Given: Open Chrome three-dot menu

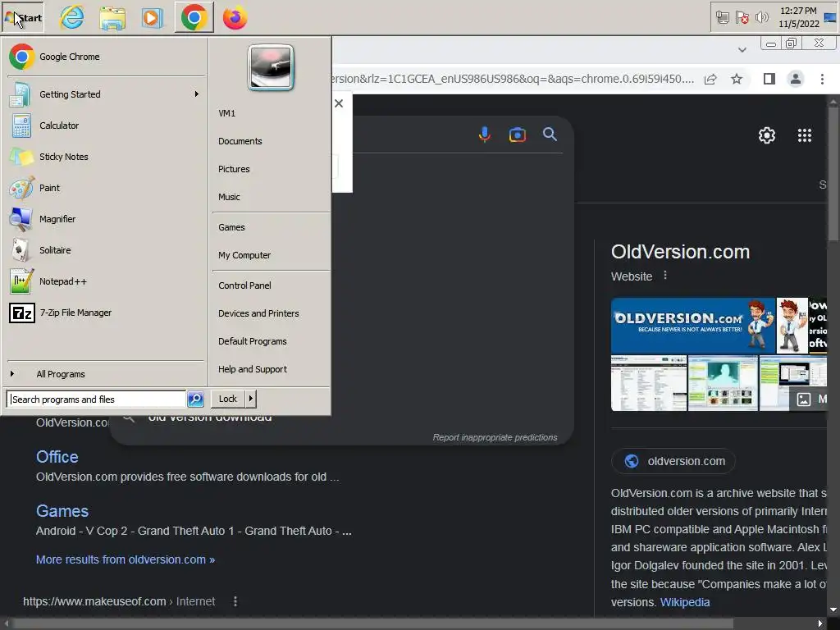Looking at the screenshot, I should 822,80.
